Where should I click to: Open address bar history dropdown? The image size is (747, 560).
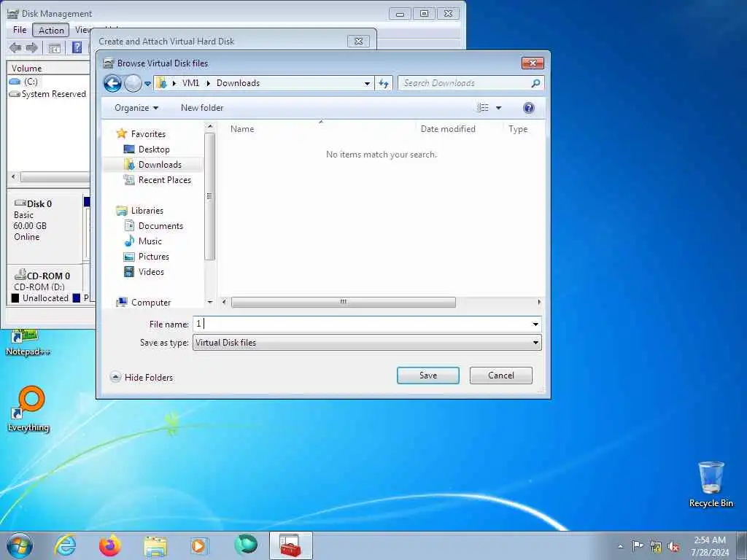pos(367,84)
